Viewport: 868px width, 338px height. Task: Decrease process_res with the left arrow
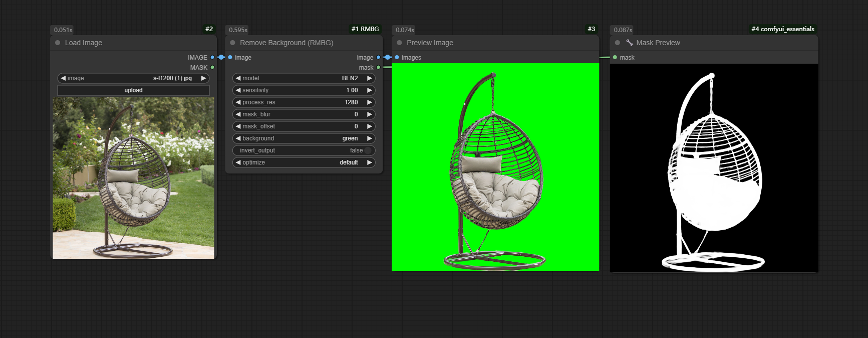pos(238,102)
